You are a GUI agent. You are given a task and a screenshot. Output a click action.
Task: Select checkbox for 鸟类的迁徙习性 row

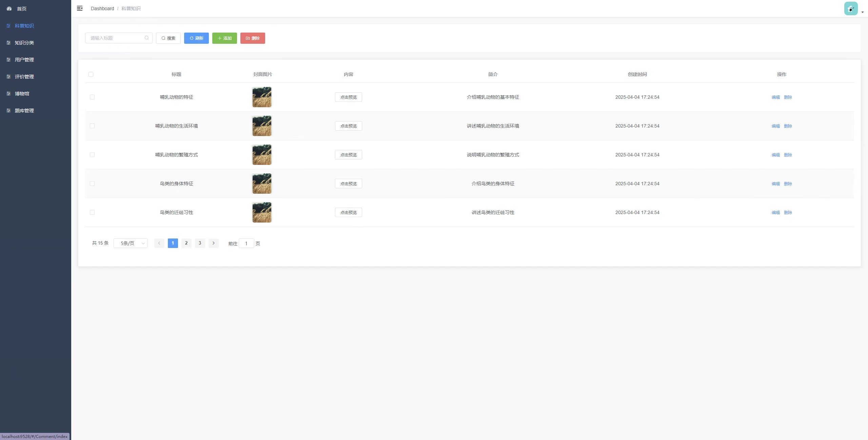pos(92,212)
